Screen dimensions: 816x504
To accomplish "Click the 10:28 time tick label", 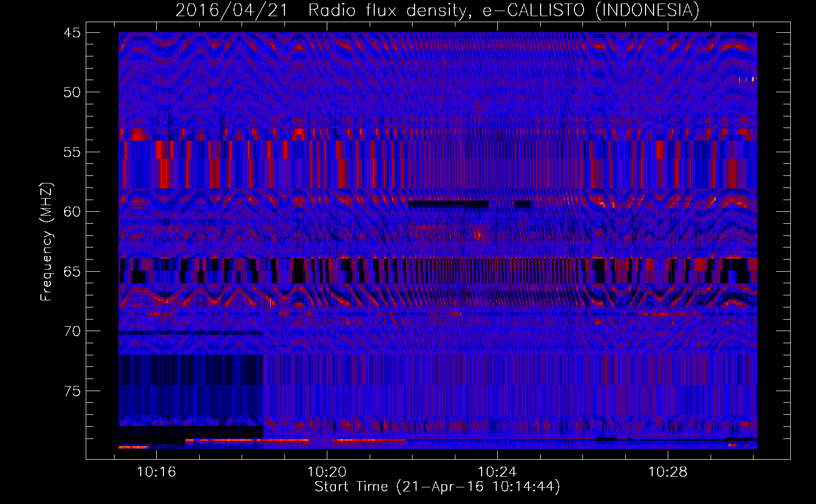I will 667,472.
